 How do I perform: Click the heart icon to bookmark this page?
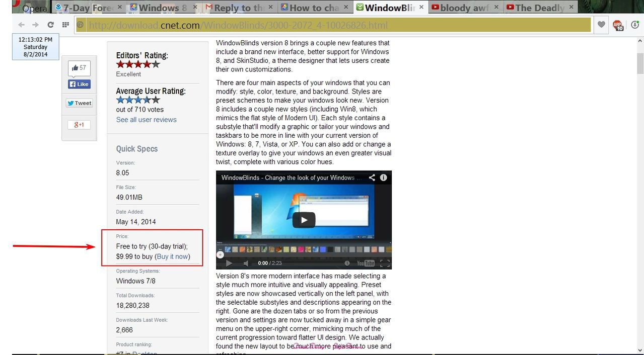point(601,24)
